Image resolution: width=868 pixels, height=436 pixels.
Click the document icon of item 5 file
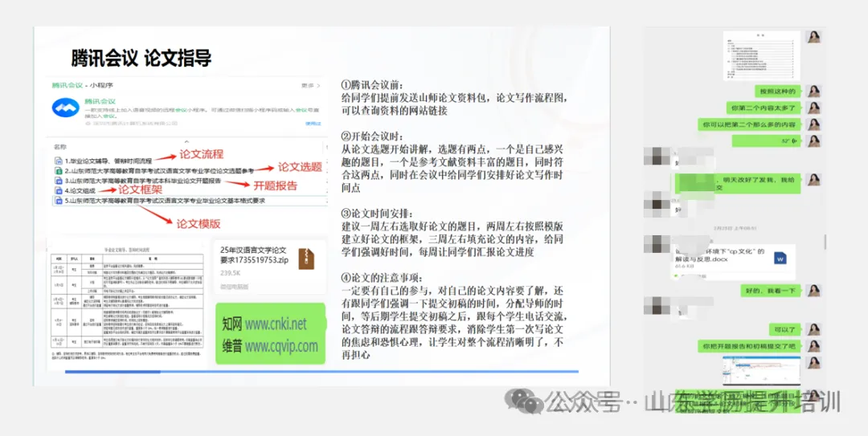(59, 201)
